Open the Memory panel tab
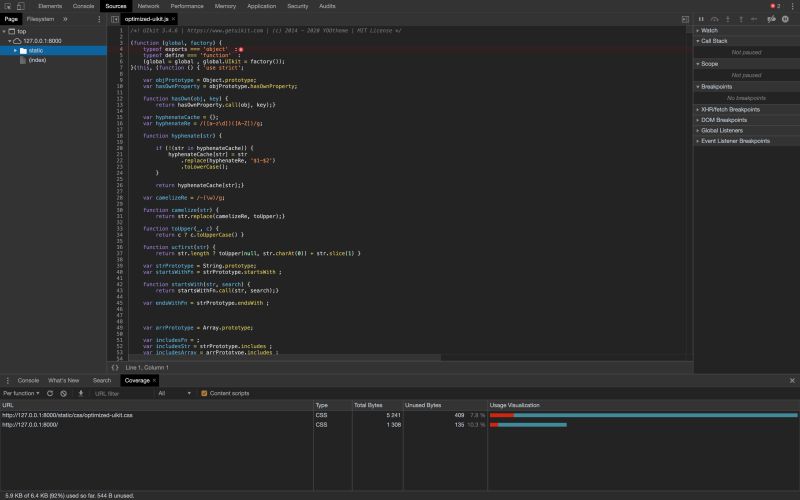800x500 pixels. coord(225,6)
